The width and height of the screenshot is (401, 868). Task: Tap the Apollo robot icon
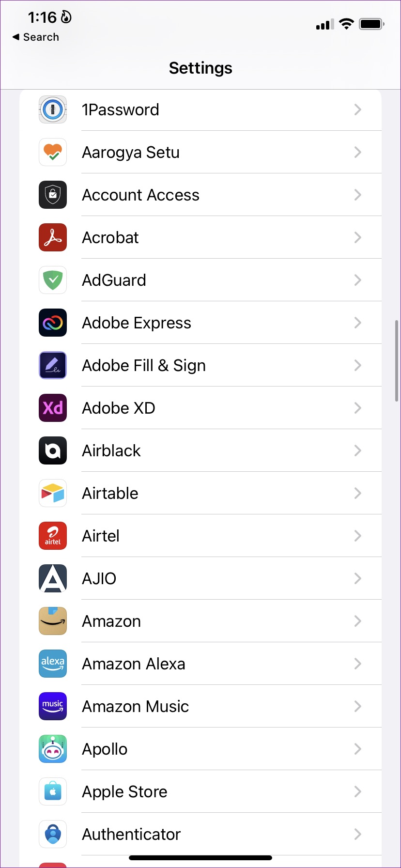click(x=53, y=749)
